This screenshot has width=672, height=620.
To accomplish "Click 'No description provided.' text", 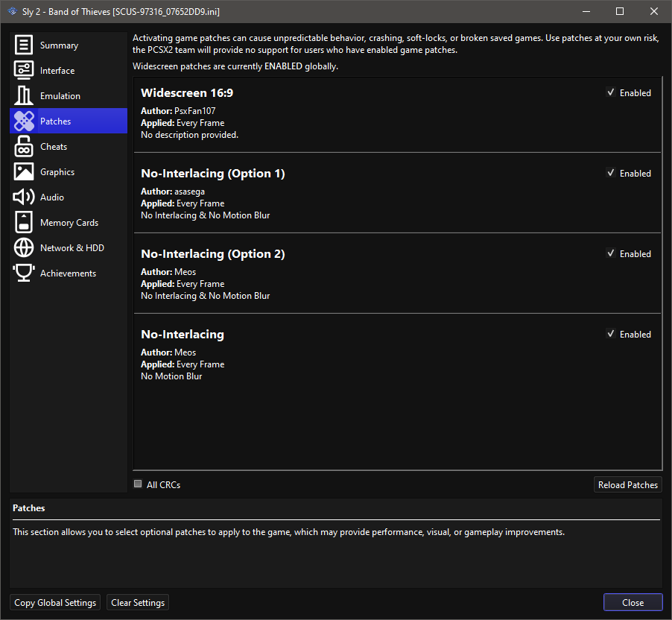I will 189,135.
